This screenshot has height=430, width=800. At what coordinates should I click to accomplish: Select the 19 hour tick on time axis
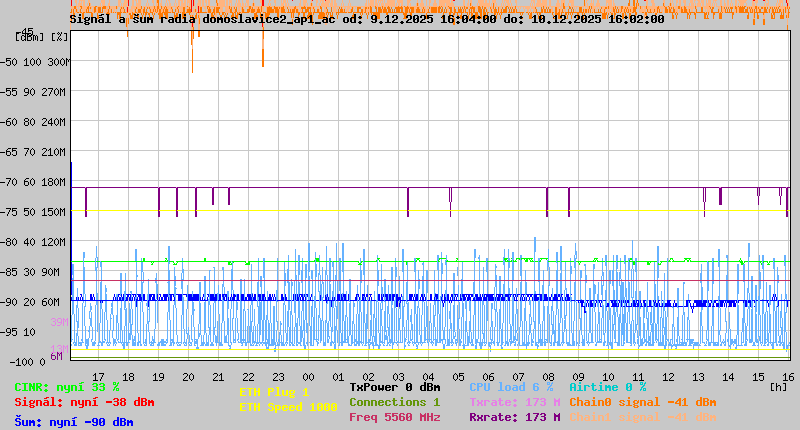pyautogui.click(x=158, y=376)
